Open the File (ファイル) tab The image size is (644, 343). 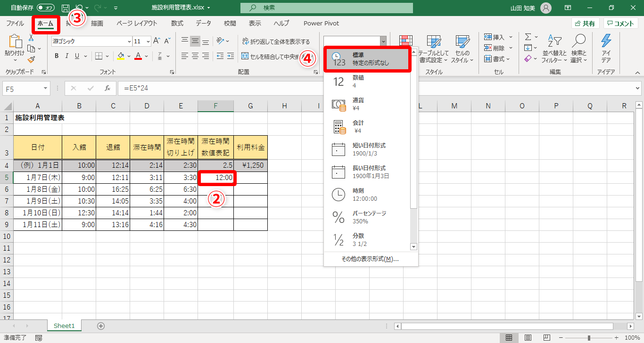(15, 23)
